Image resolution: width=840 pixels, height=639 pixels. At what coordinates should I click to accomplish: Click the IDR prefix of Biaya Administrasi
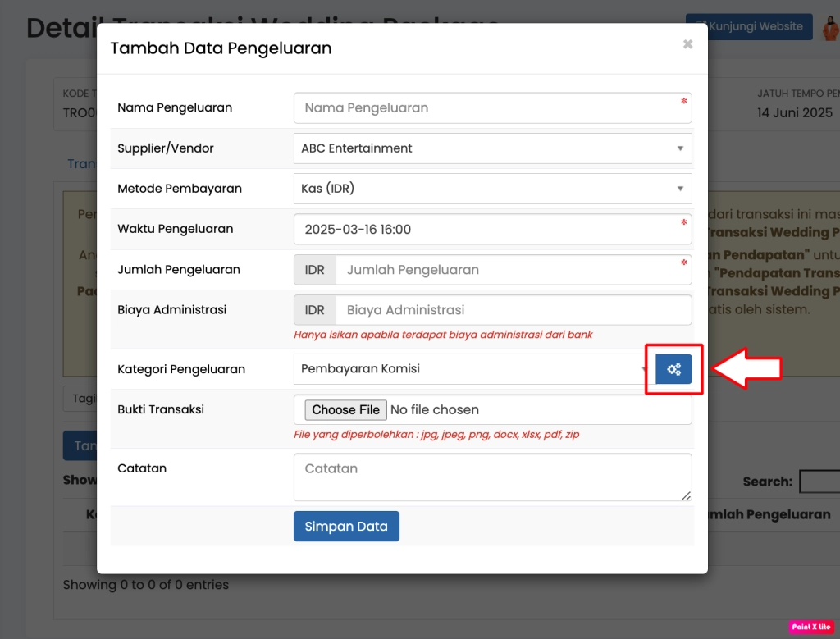pos(315,310)
